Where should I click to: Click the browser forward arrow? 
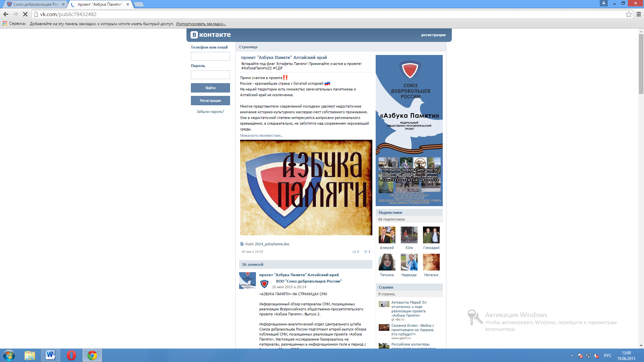coord(15,14)
